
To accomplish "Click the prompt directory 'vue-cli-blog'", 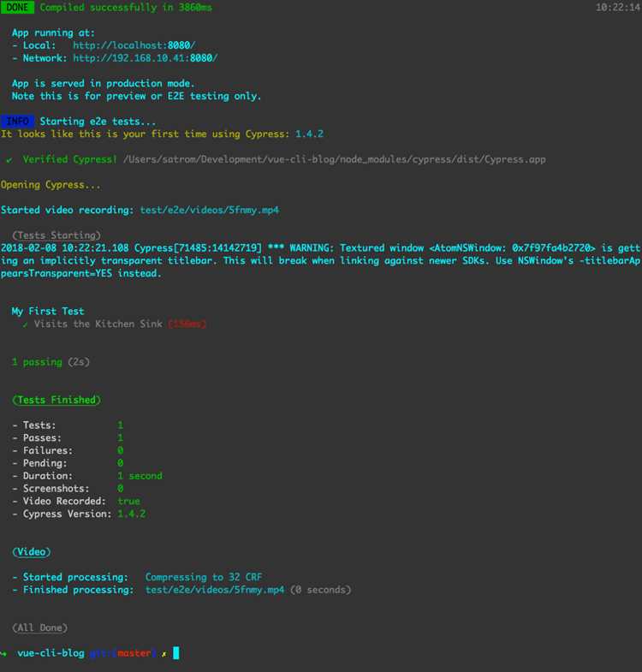I will [51, 653].
